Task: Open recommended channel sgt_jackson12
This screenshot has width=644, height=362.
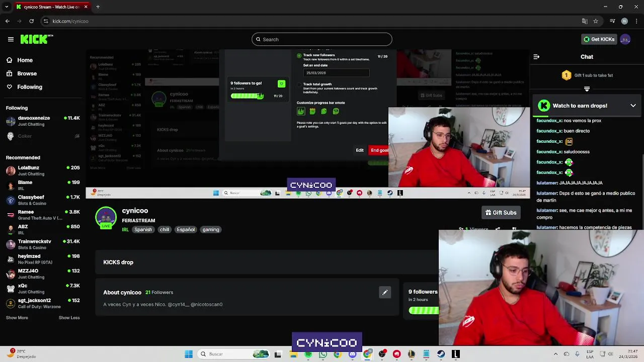Action: click(x=43, y=303)
